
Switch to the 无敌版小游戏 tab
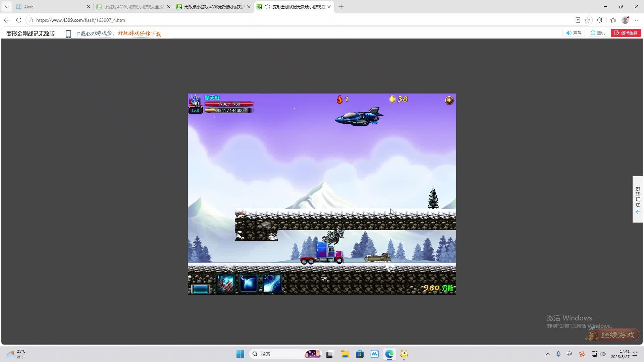pyautogui.click(x=214, y=7)
